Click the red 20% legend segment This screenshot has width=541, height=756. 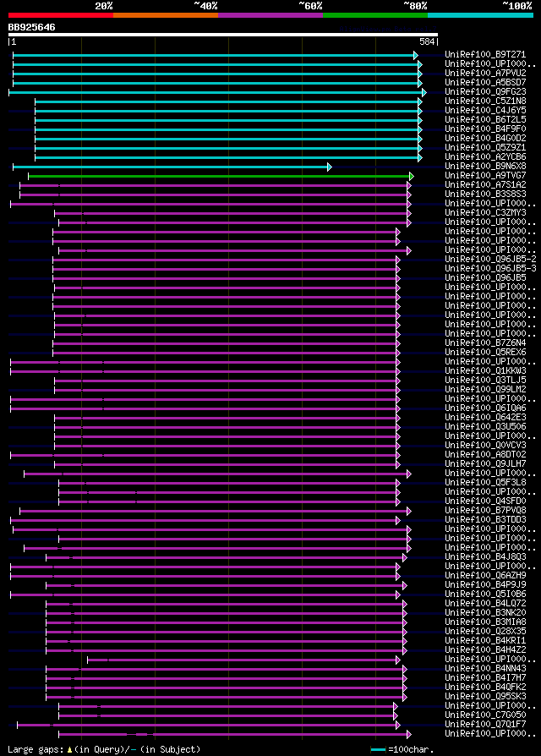click(61, 15)
